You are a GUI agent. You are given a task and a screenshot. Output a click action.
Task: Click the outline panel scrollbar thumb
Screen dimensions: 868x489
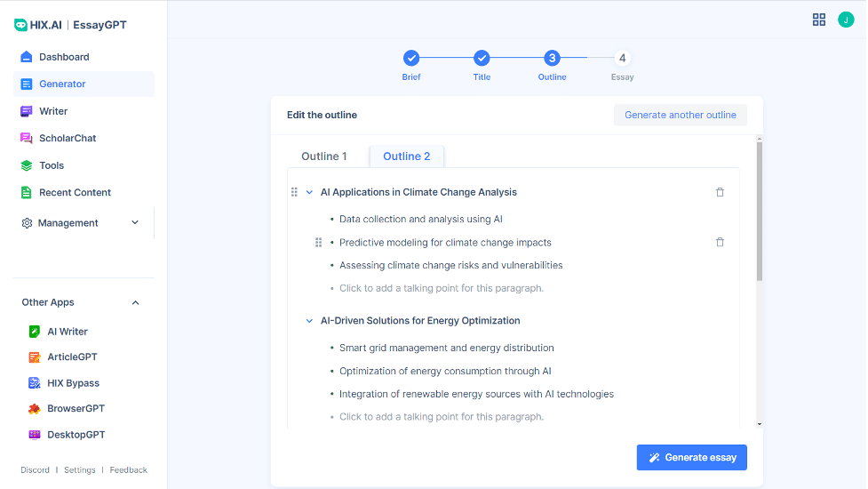(x=760, y=212)
